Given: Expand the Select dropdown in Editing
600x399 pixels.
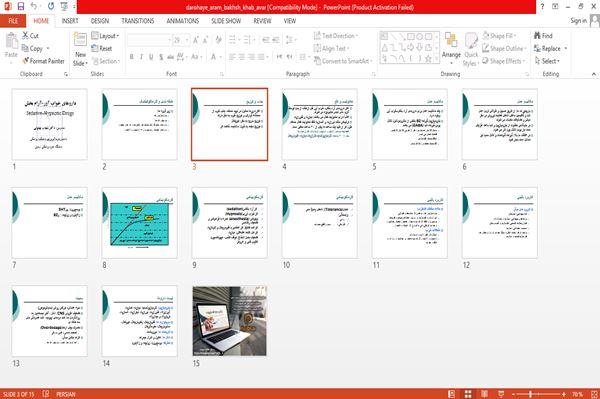Looking at the screenshot, I should point(547,61).
